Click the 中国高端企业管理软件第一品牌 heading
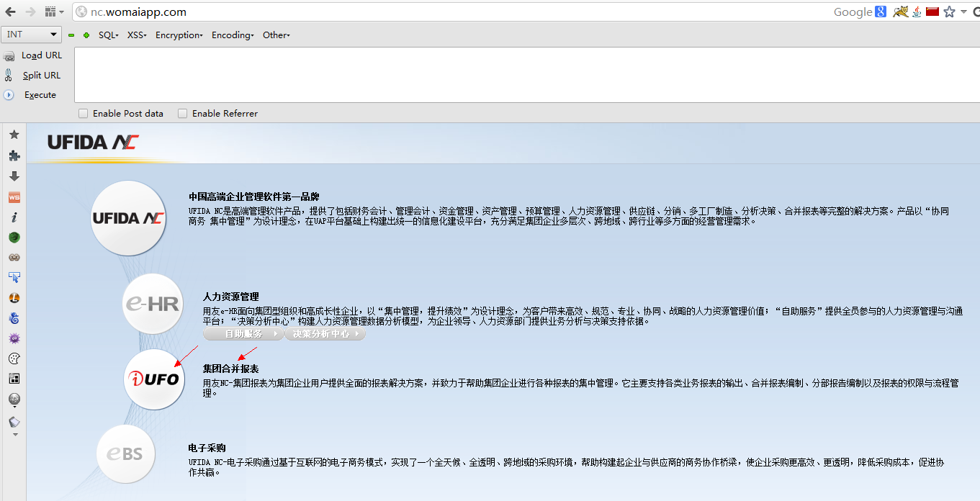This screenshot has height=501, width=980. pyautogui.click(x=254, y=197)
